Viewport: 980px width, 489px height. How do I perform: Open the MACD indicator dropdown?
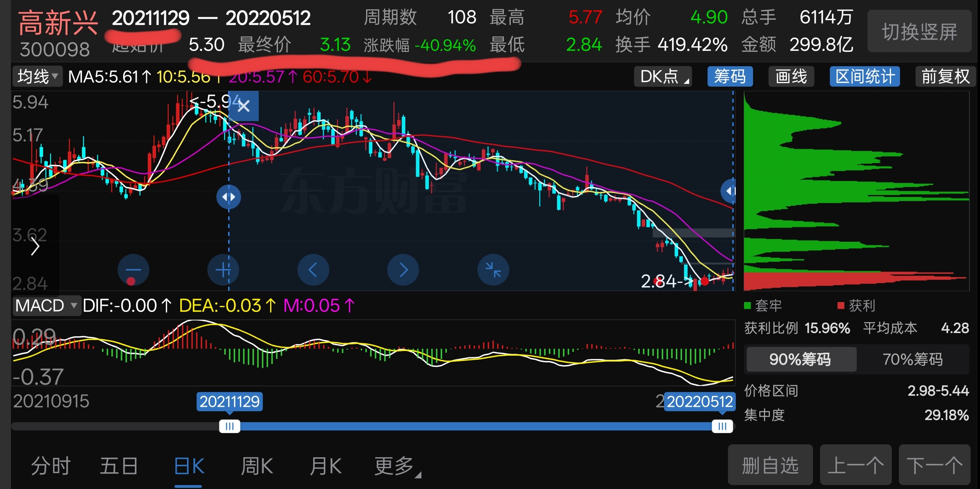(x=46, y=306)
